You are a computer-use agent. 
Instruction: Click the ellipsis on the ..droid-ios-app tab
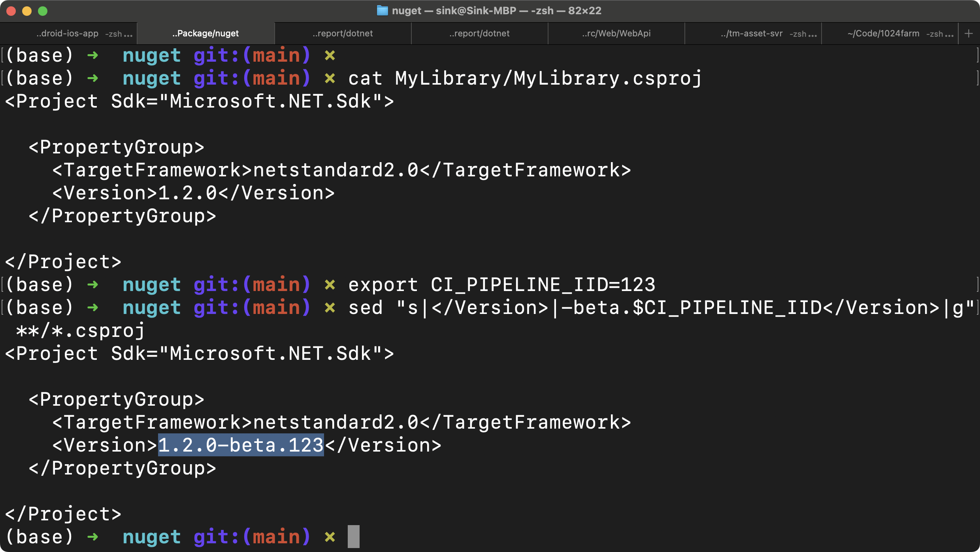pyautogui.click(x=128, y=34)
